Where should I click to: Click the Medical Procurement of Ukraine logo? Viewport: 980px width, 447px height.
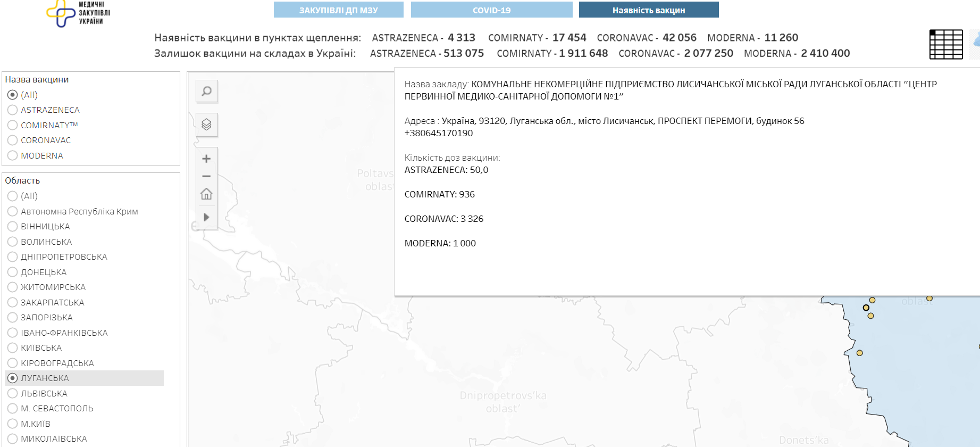[78, 13]
